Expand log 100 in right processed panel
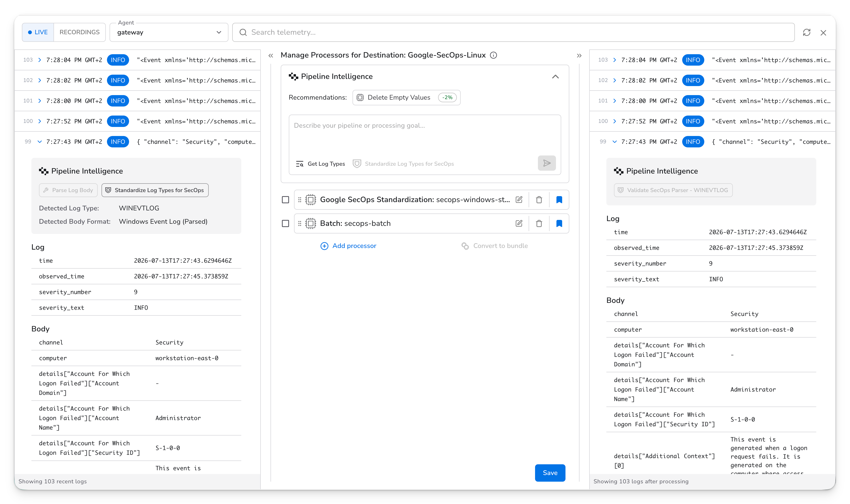 click(x=614, y=121)
